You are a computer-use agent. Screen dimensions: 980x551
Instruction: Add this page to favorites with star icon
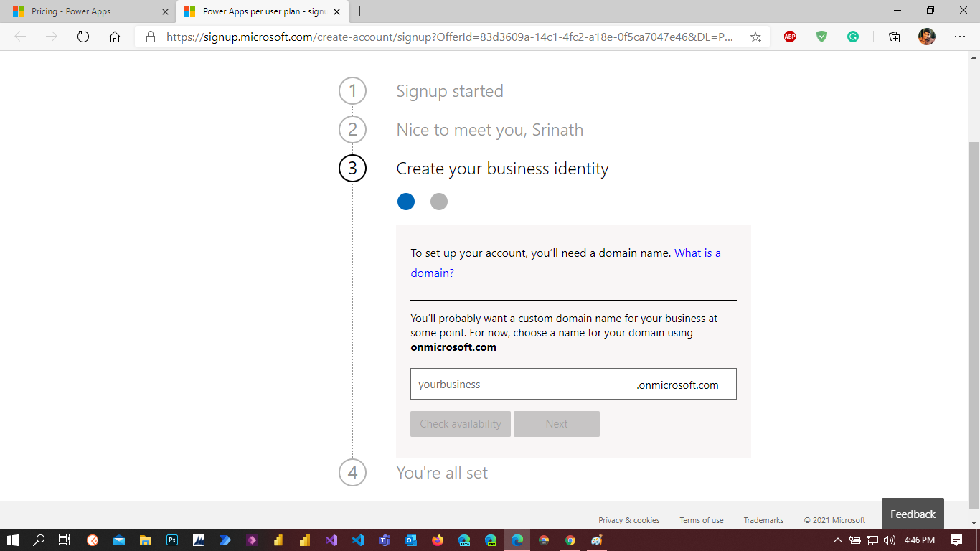pos(755,37)
